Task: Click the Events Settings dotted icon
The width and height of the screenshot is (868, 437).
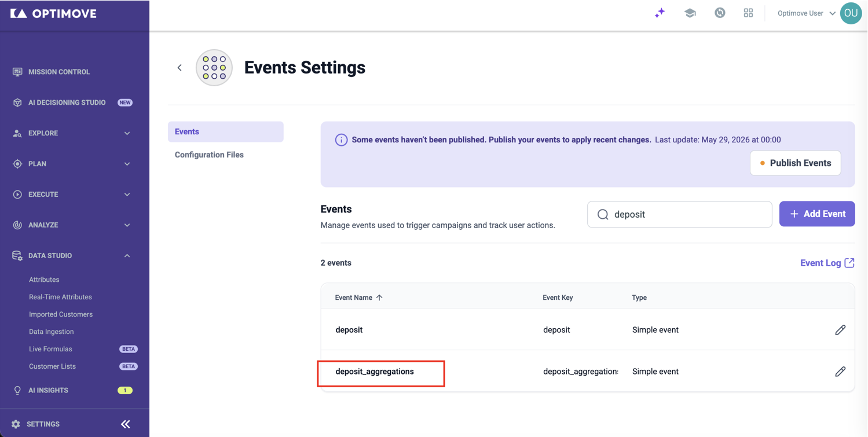Action: (x=214, y=68)
